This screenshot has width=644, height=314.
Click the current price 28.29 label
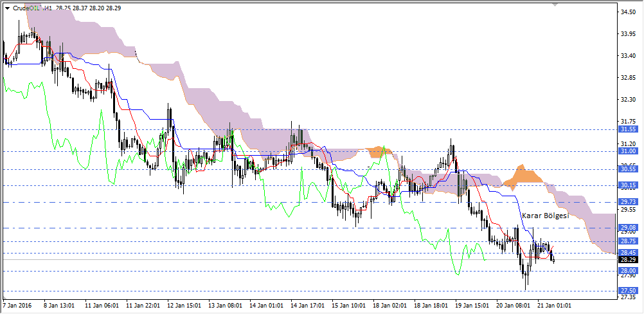[x=627, y=259]
